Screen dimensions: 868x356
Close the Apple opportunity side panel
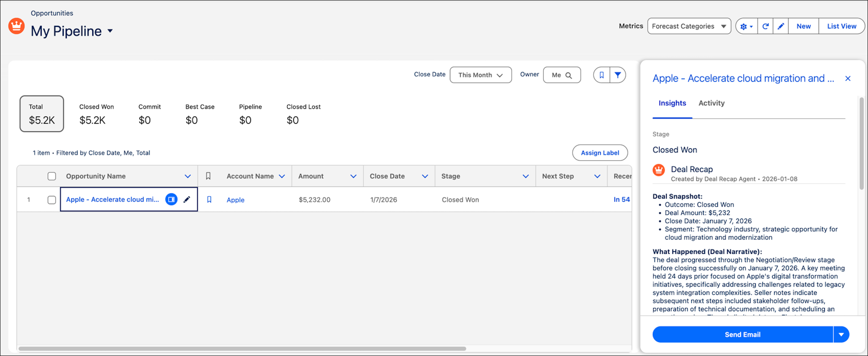pos(848,79)
